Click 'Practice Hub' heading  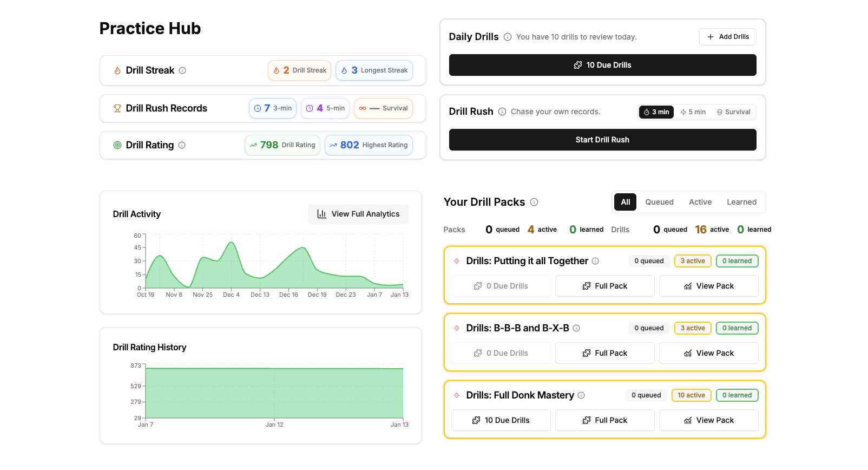click(150, 28)
